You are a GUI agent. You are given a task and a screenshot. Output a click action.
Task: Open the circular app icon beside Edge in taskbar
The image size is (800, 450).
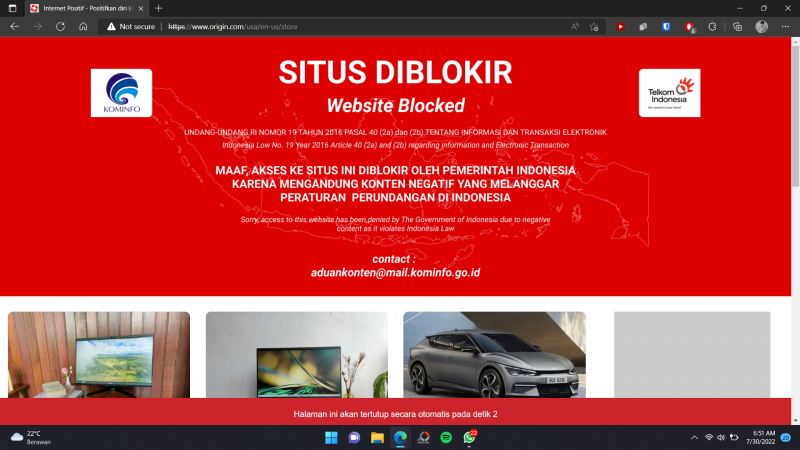tap(423, 437)
